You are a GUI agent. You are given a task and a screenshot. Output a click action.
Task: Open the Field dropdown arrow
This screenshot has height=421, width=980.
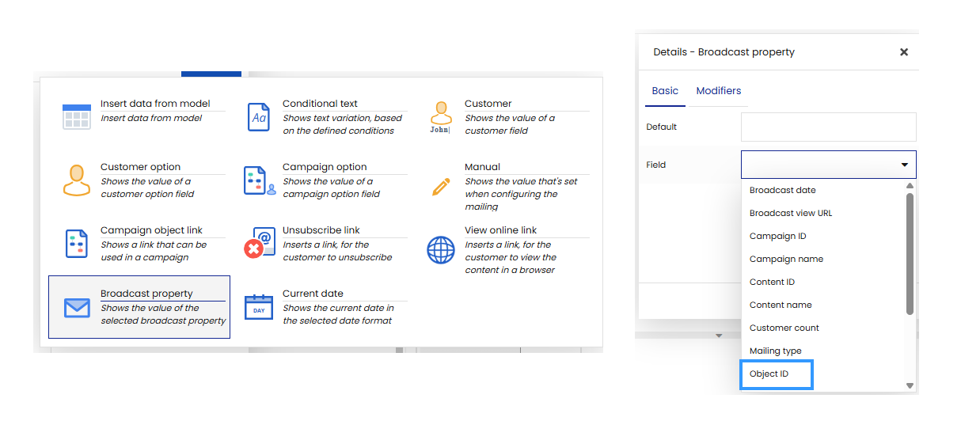904,165
